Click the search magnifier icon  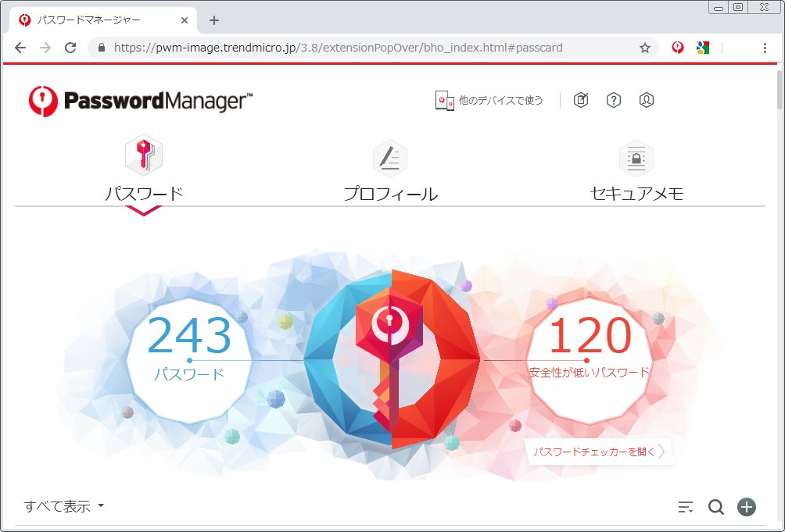pyautogui.click(x=716, y=507)
